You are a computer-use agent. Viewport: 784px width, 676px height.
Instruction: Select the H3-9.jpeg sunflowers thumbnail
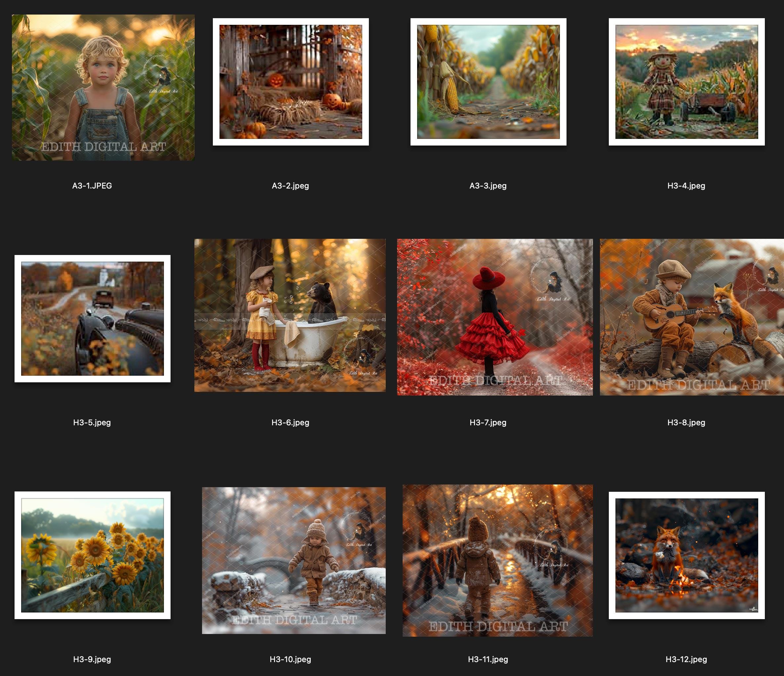tap(92, 555)
